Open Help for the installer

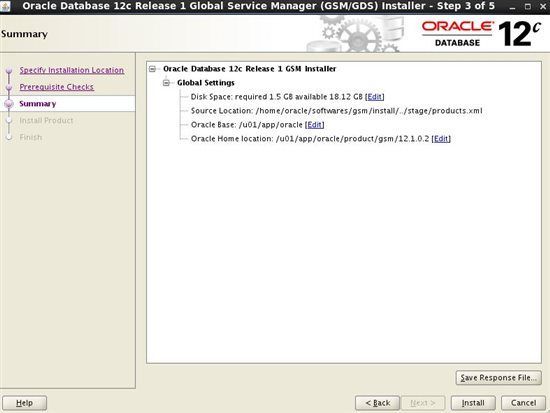tap(25, 403)
